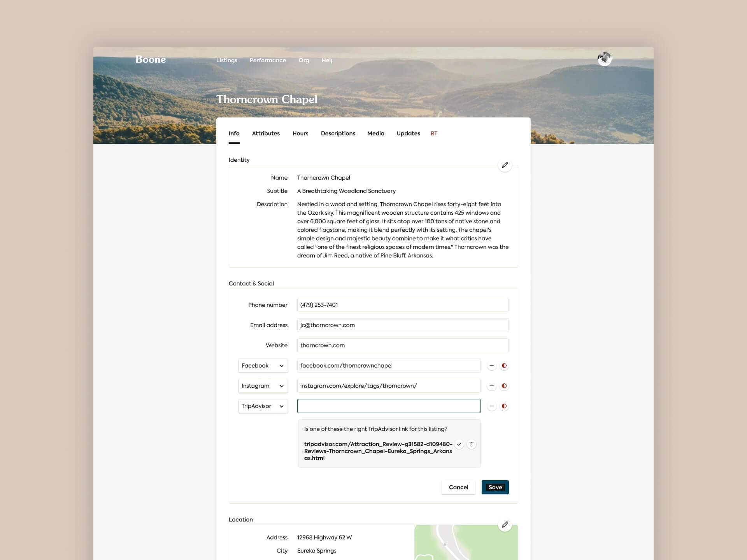Remove the Facebook link with minus icon
Screen dimensions: 747x560
click(492, 366)
